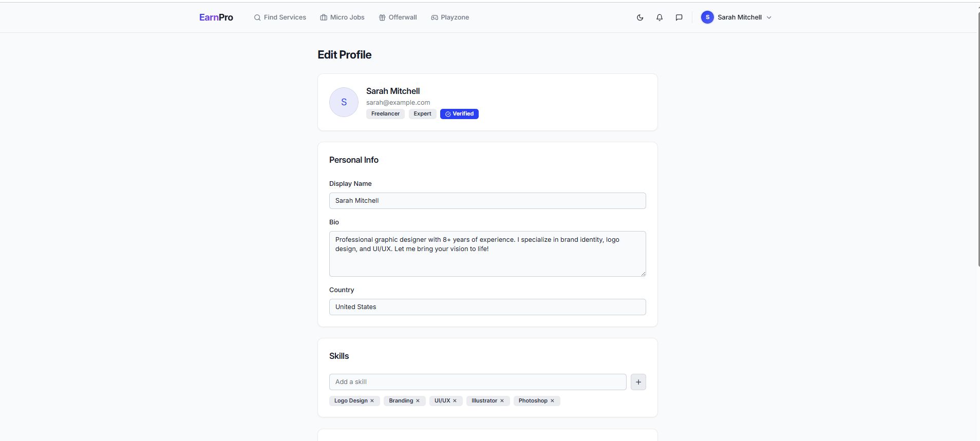Open the Offerwall section
Image resolution: width=980 pixels, height=441 pixels.
click(398, 17)
